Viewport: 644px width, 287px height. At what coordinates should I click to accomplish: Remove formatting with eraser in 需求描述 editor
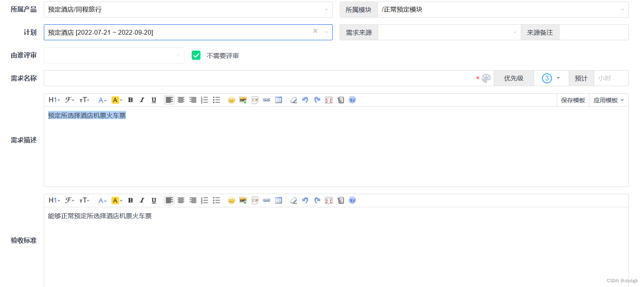click(294, 100)
